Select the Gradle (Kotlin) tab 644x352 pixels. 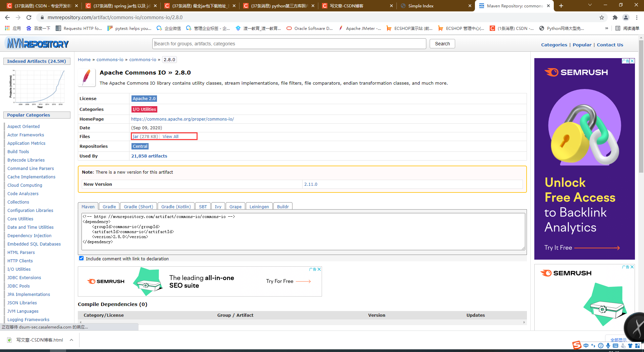tap(176, 207)
